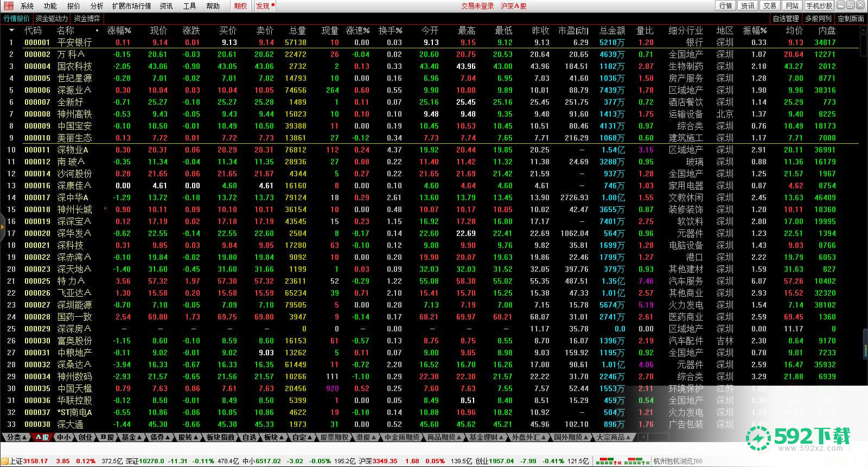Open the 功能 menu
This screenshot has height=467, width=868.
tap(50, 6)
